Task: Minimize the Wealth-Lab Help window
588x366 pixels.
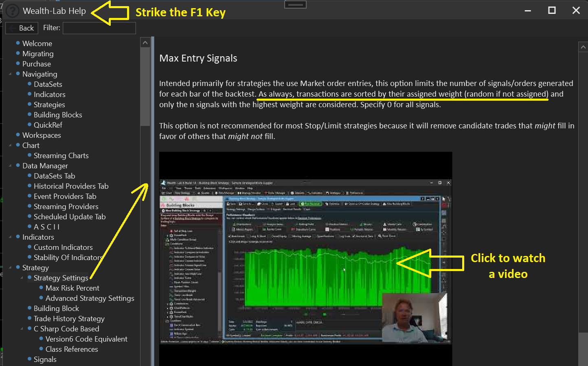Action: pyautogui.click(x=528, y=11)
